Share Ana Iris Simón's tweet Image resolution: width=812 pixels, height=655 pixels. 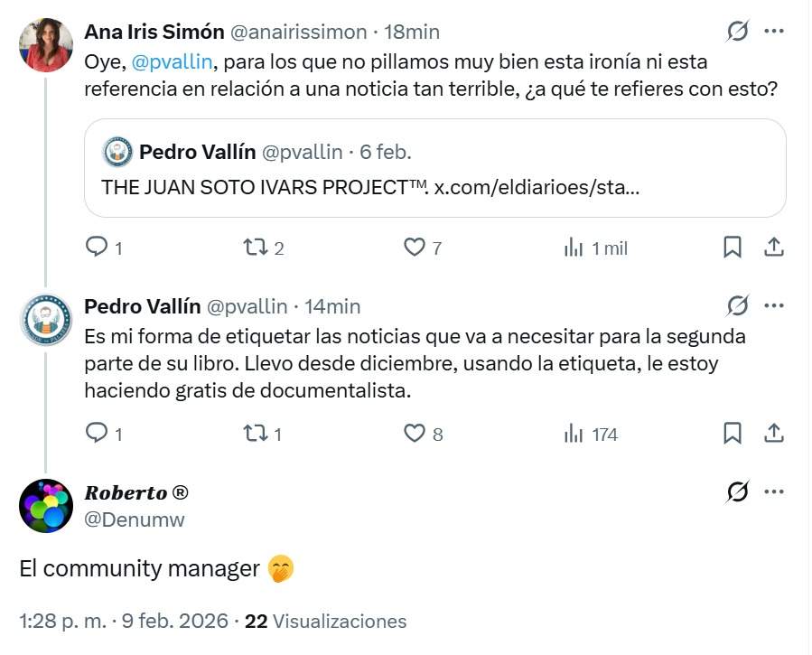[x=774, y=248]
